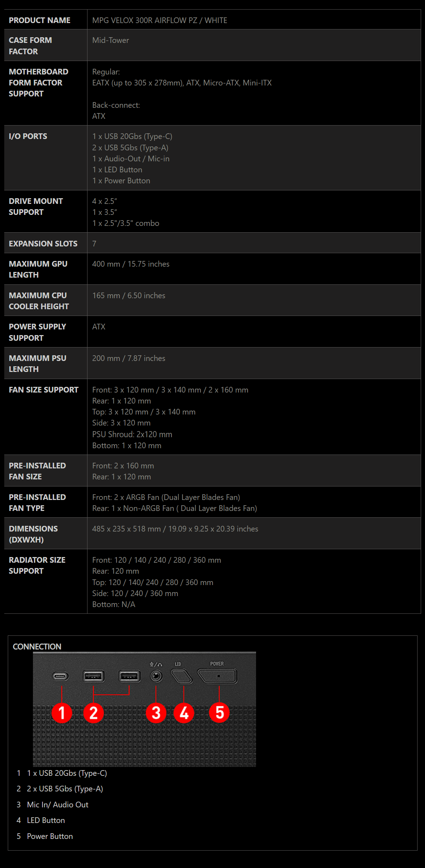Click the PRODUCT NAME row label

[x=40, y=20]
